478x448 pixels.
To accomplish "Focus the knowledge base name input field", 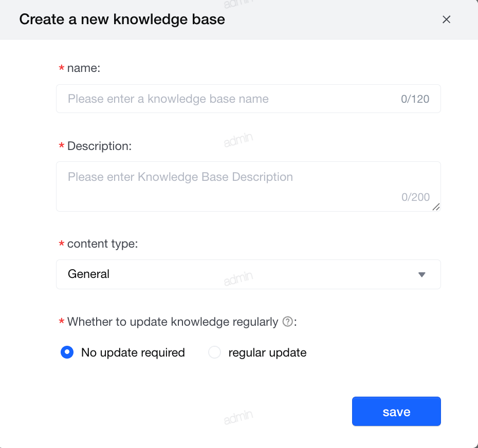I will pyautogui.click(x=248, y=99).
